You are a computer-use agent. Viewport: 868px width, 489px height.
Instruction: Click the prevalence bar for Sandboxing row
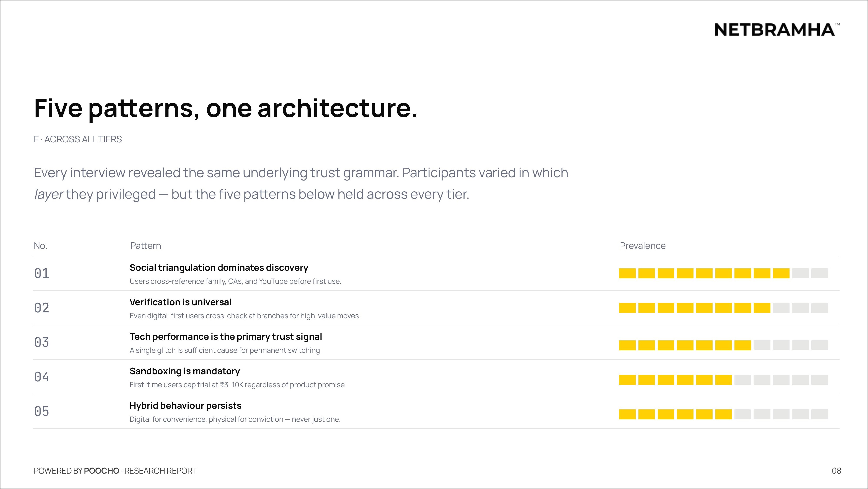pos(723,380)
